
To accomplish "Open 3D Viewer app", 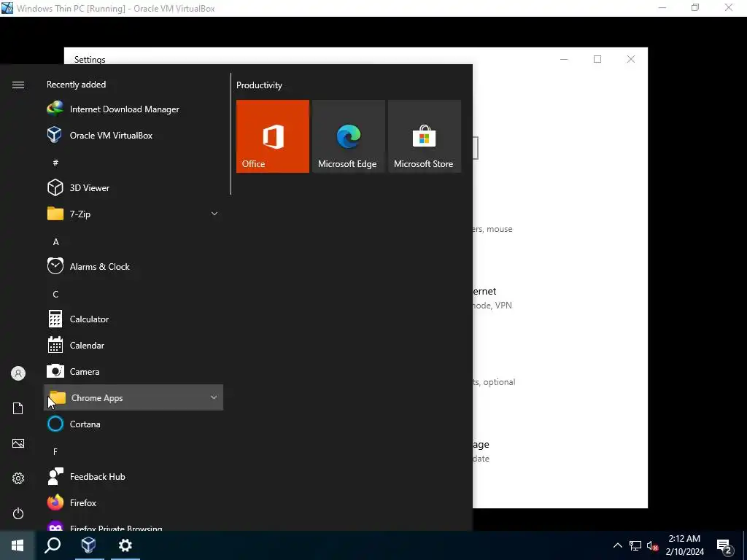I will coord(133,187).
